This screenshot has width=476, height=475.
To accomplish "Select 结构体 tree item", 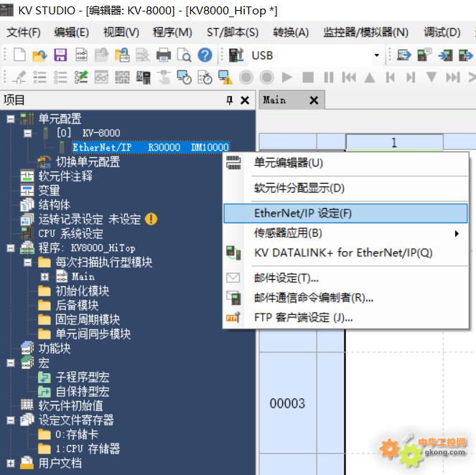I will tap(55, 204).
